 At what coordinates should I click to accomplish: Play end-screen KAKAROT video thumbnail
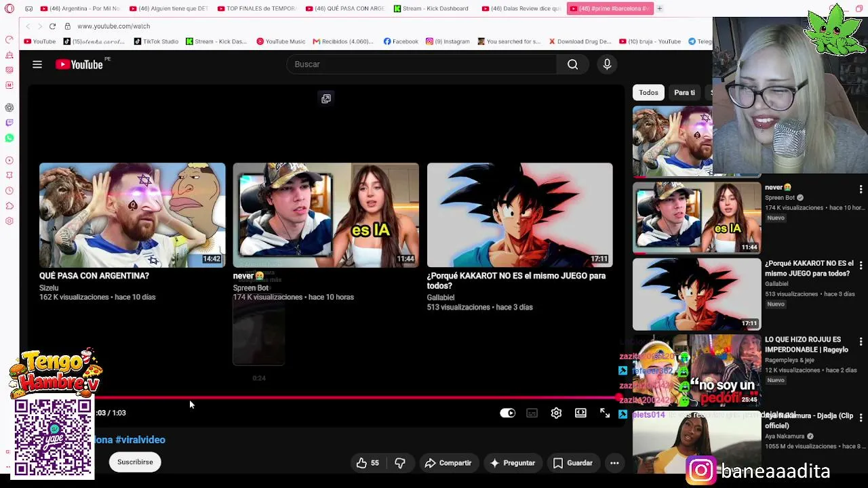520,215
